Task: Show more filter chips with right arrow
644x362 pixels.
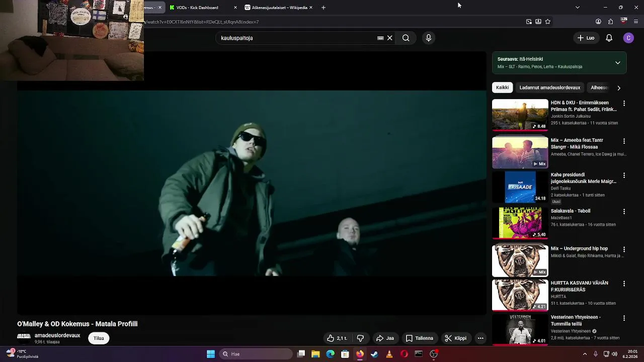Action: click(x=618, y=88)
